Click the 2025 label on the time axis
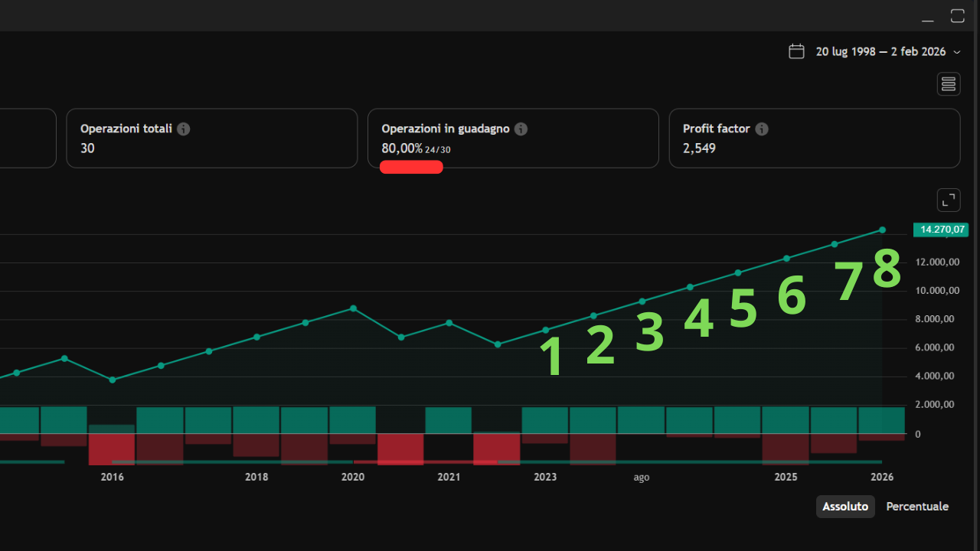 [786, 478]
